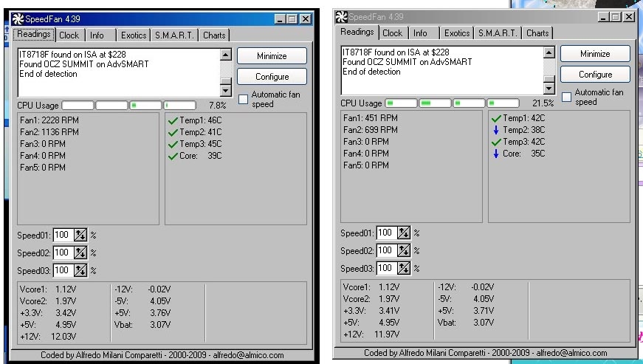The height and width of the screenshot is (364, 643).
Task: Click Temp3 green checkmark in left window
Action: pyautogui.click(x=173, y=144)
